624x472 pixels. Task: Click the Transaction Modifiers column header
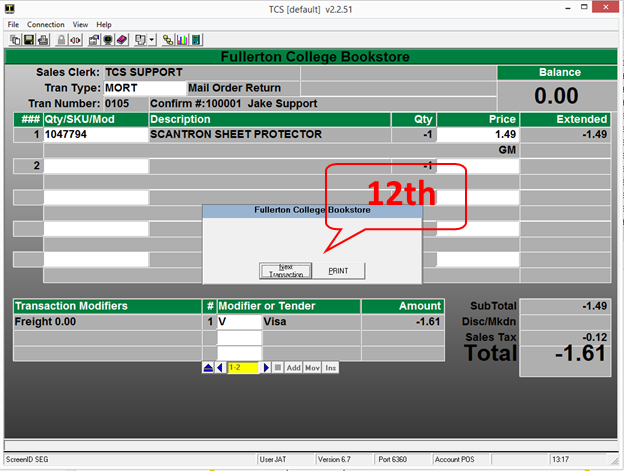tap(107, 306)
